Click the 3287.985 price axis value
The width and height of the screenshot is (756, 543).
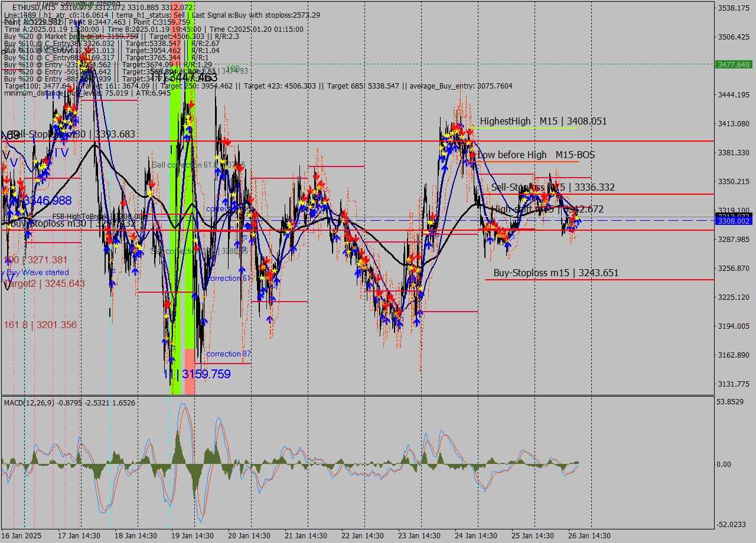point(732,239)
